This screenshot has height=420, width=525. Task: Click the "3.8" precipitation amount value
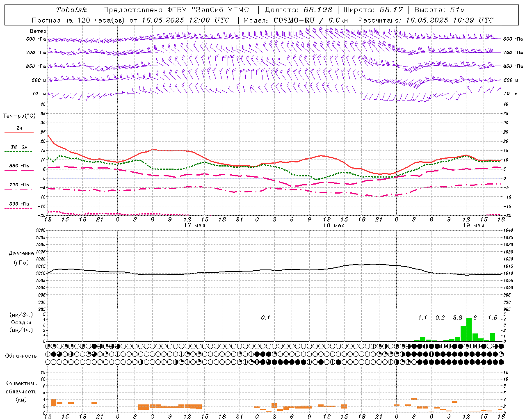pyautogui.click(x=457, y=318)
